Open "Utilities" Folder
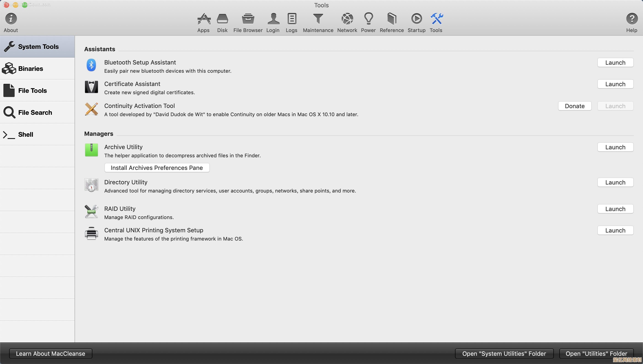The image size is (643, 364). 596,353
